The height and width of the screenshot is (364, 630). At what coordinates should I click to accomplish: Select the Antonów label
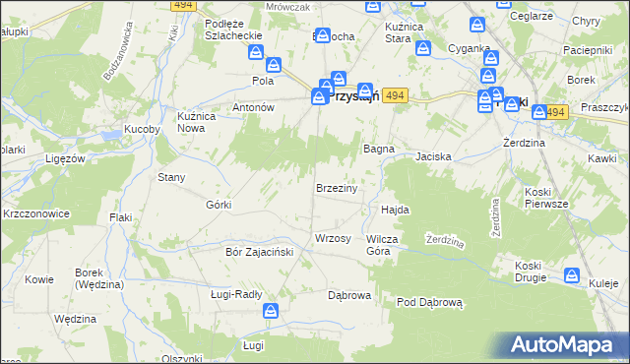253,107
